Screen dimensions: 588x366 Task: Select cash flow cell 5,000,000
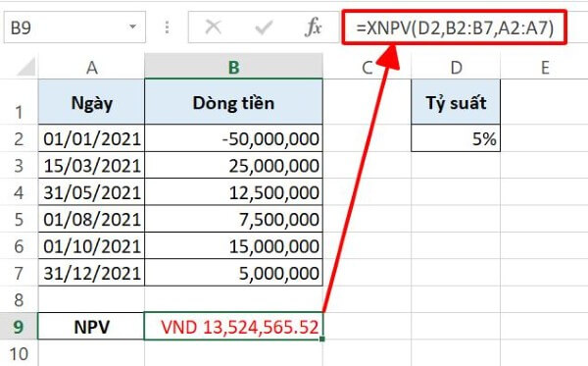233,273
